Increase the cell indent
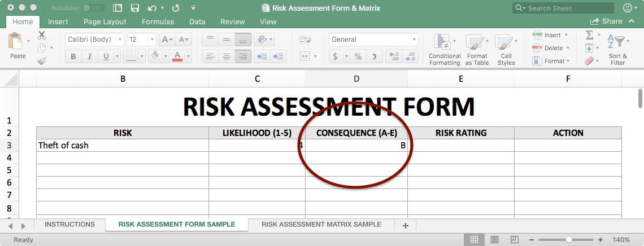Viewport: 644px width, 246px height. [x=278, y=56]
